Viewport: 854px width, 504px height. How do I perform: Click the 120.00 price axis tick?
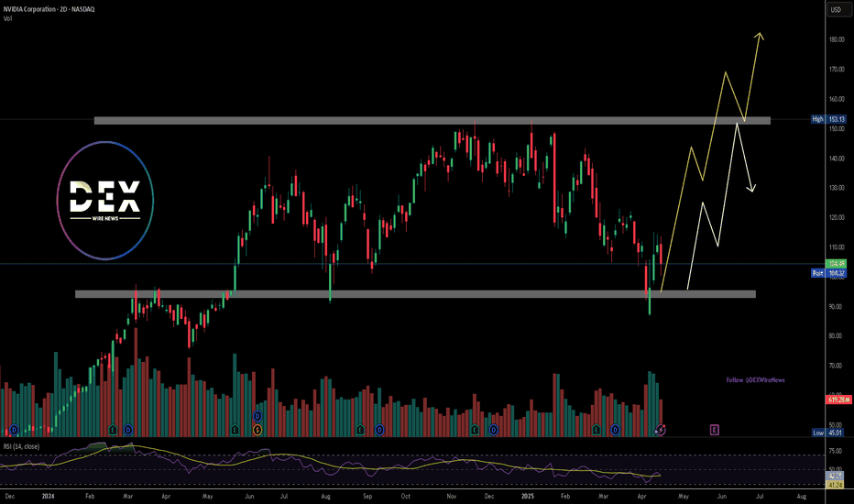[x=837, y=217]
